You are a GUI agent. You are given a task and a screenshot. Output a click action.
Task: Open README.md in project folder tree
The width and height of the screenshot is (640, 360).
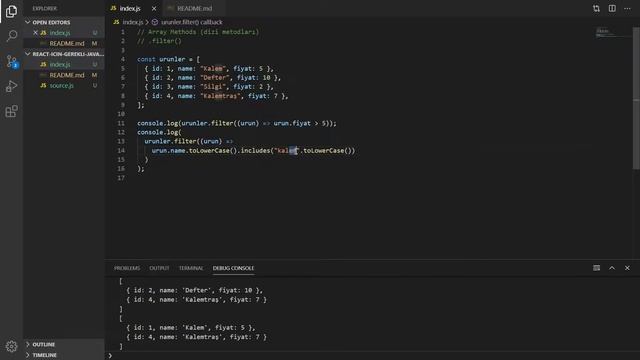tap(64, 75)
